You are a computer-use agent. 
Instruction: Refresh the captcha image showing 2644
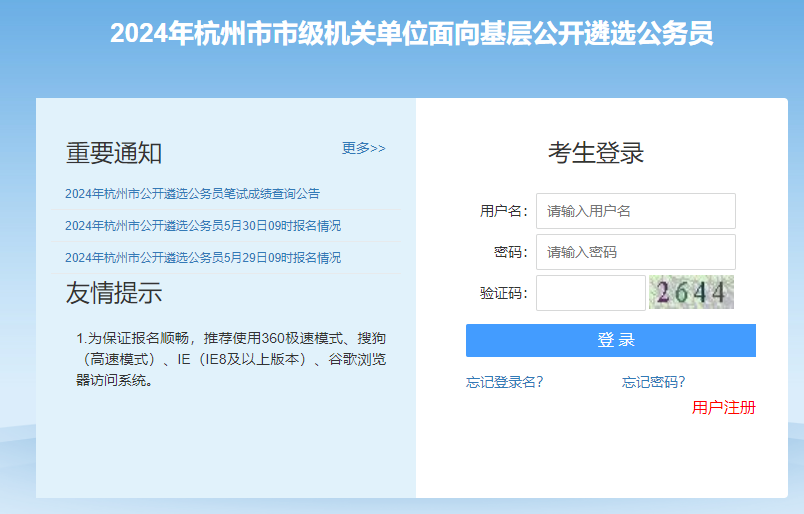tap(691, 293)
